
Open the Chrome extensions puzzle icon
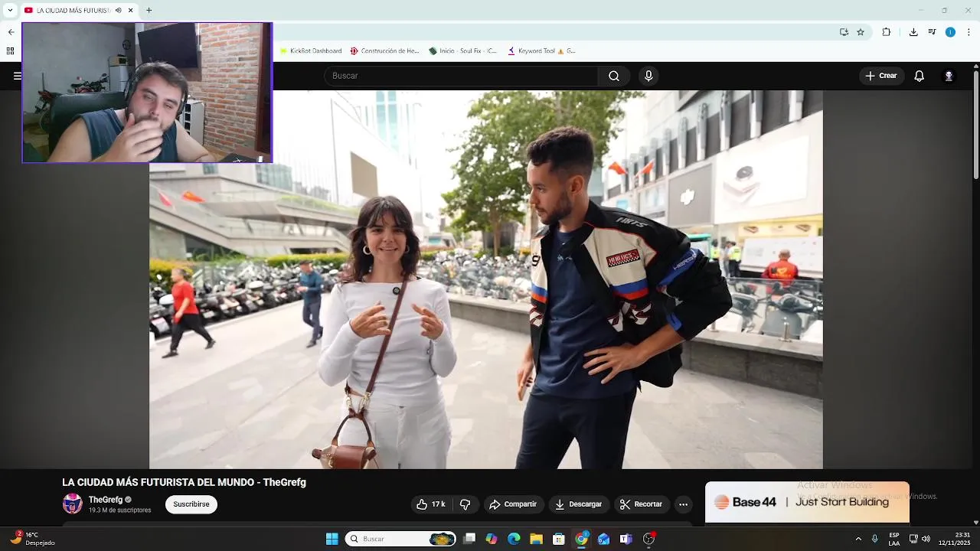887,32
